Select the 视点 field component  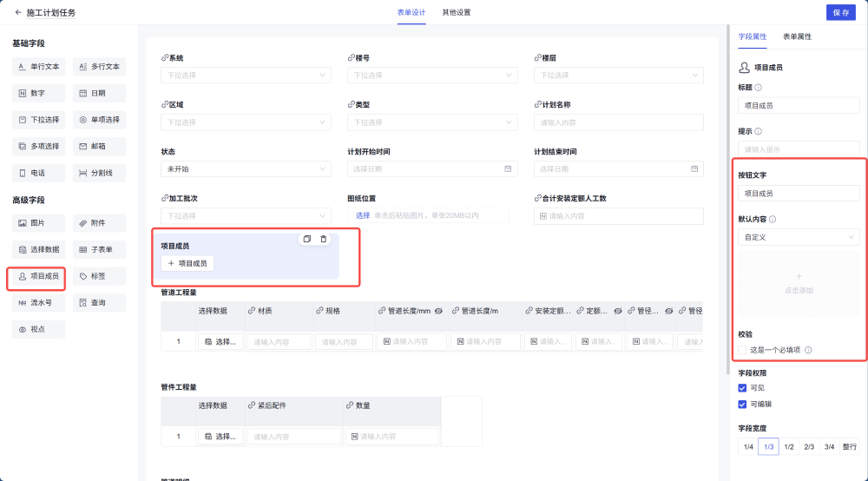coord(38,330)
